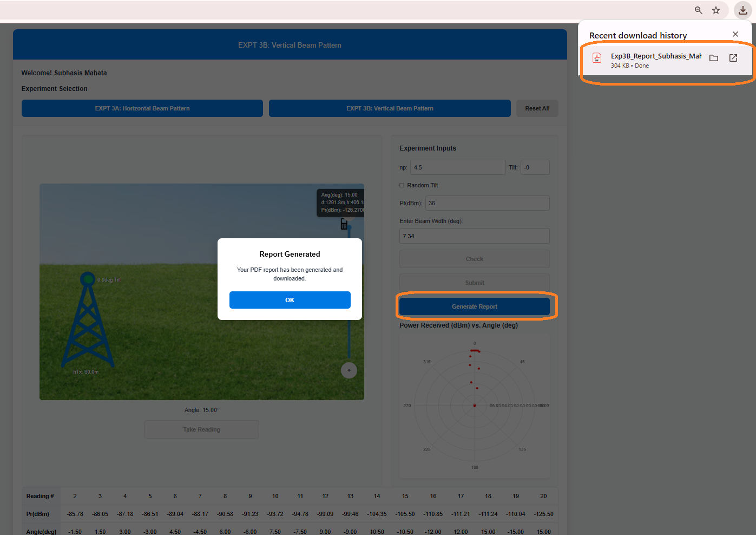Viewport: 756px width, 535px height.
Task: Show downloaded report in folder
Action: (x=714, y=58)
